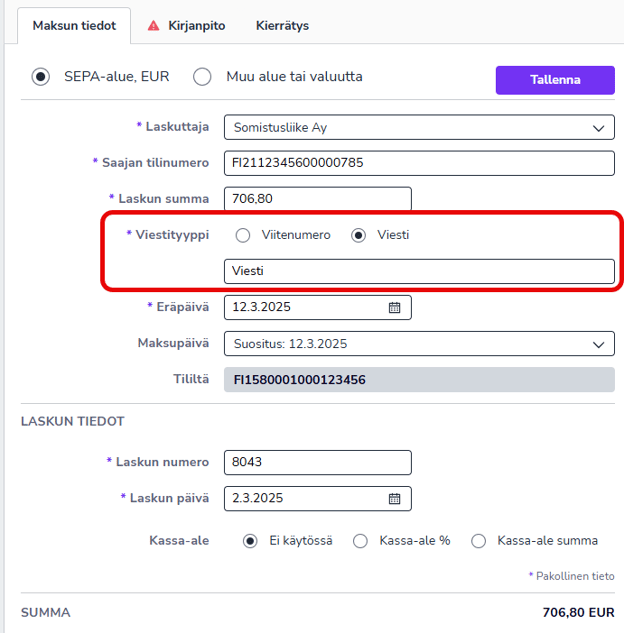Click the Laskun numero field
This screenshot has height=633, width=624.
click(x=318, y=462)
